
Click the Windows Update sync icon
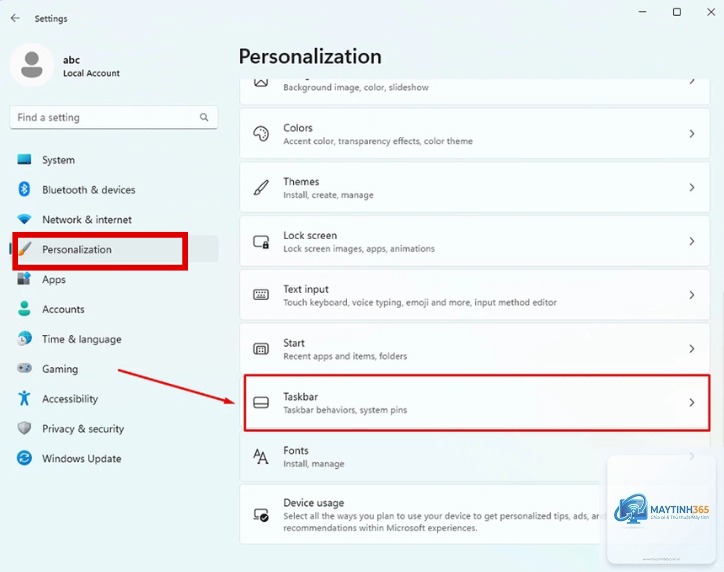pyautogui.click(x=24, y=458)
